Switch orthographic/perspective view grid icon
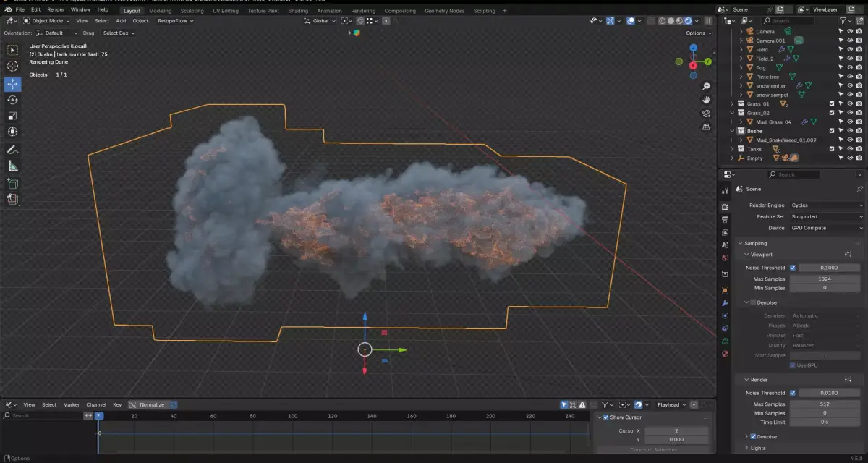The width and height of the screenshot is (868, 463). pos(707,127)
